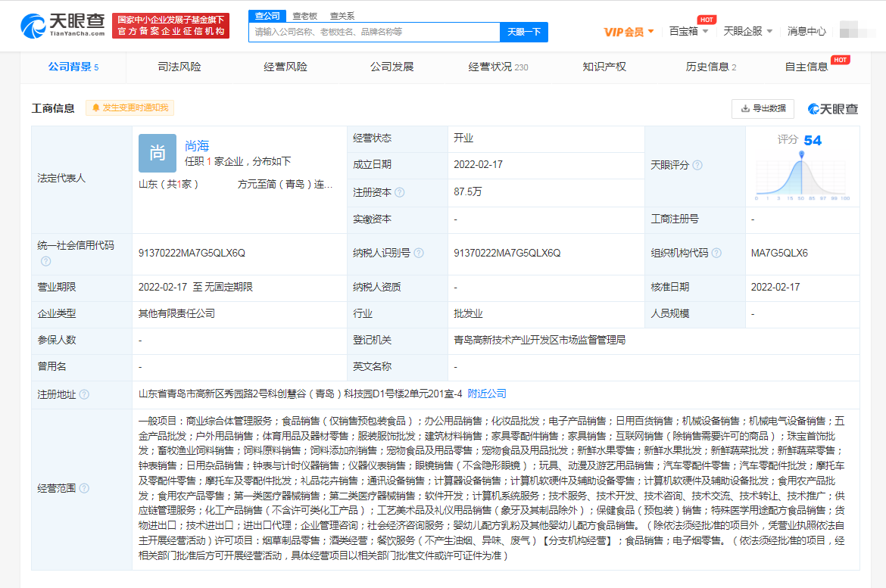Expand the VIP会员 dropdown
886x588 pixels.
point(629,31)
